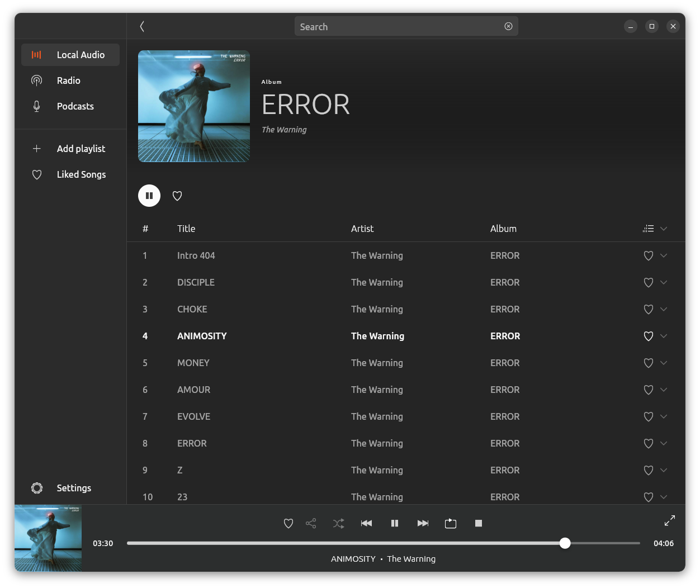Screen dimensions: 700x588
Task: Skip to the next track
Action: [423, 523]
